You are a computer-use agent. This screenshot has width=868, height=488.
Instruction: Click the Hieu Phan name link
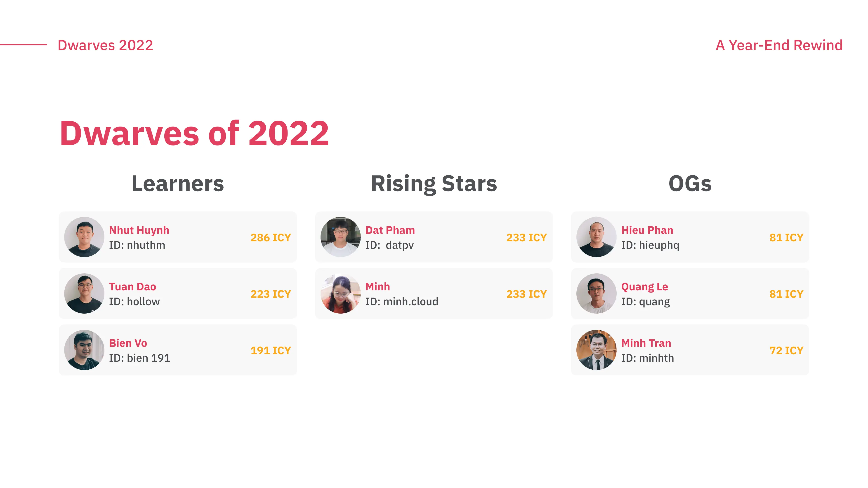point(647,230)
